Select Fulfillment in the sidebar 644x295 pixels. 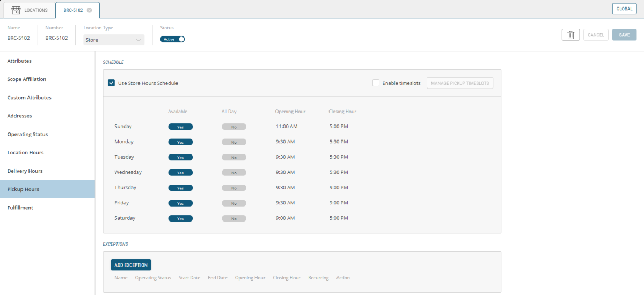[x=20, y=208]
